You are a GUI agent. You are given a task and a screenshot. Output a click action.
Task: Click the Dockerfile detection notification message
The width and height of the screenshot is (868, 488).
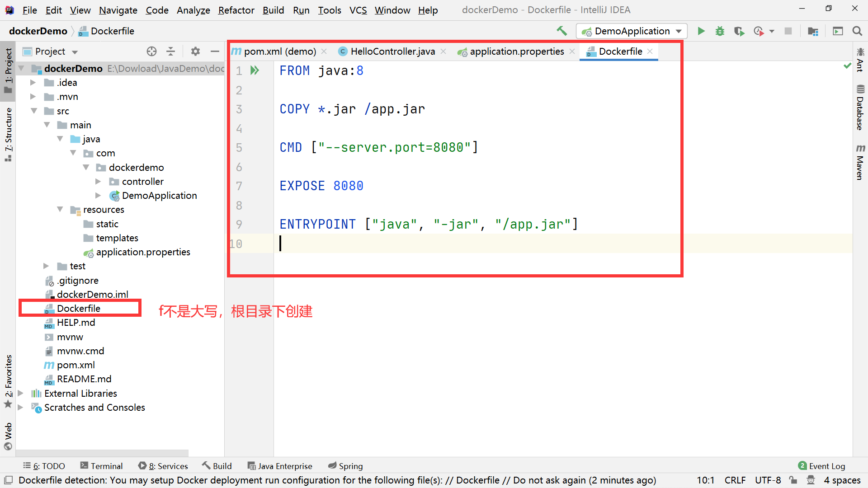337,480
